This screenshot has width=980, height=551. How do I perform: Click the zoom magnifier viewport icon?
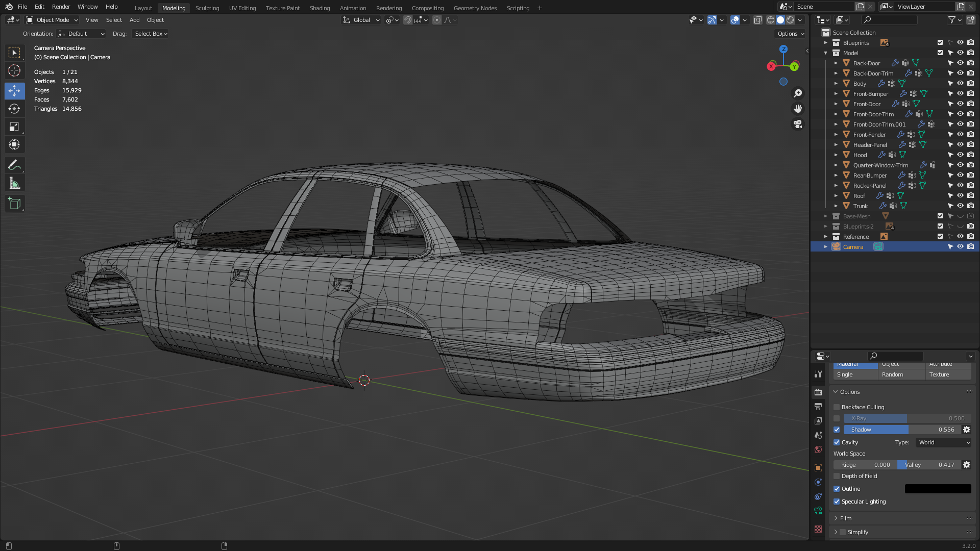click(x=797, y=93)
